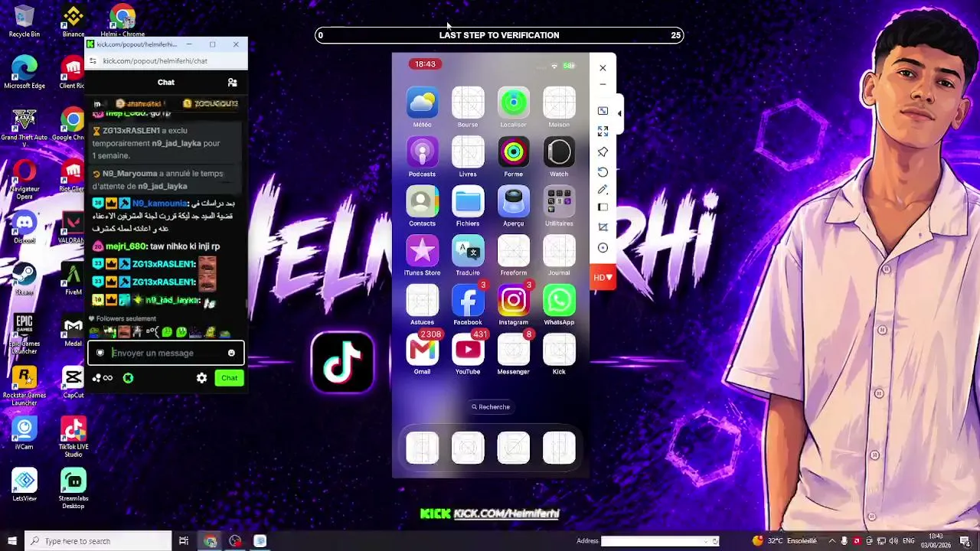980x551 pixels.
Task: Click the record circle icon in mirroring toolbar
Action: tap(603, 248)
